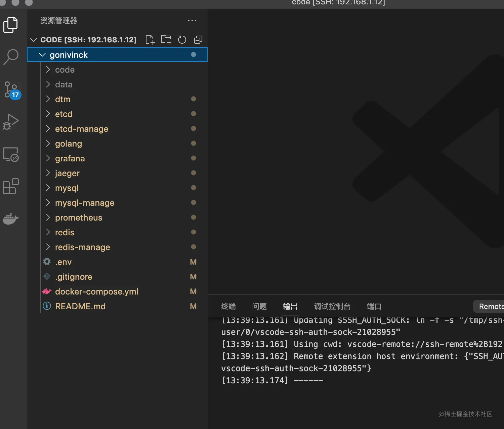Open the Search view in activity bar
Screen dimensions: 504x429
click(11, 57)
